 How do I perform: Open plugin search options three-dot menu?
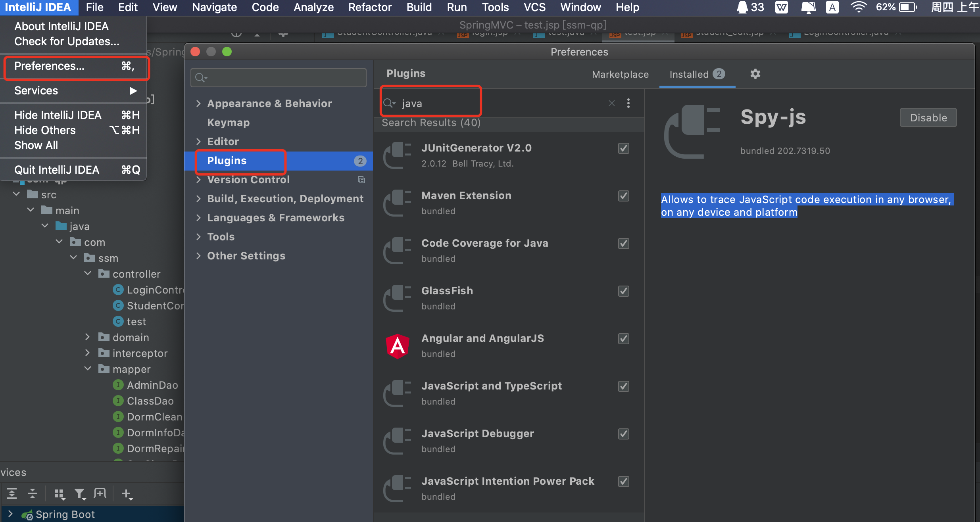[628, 103]
